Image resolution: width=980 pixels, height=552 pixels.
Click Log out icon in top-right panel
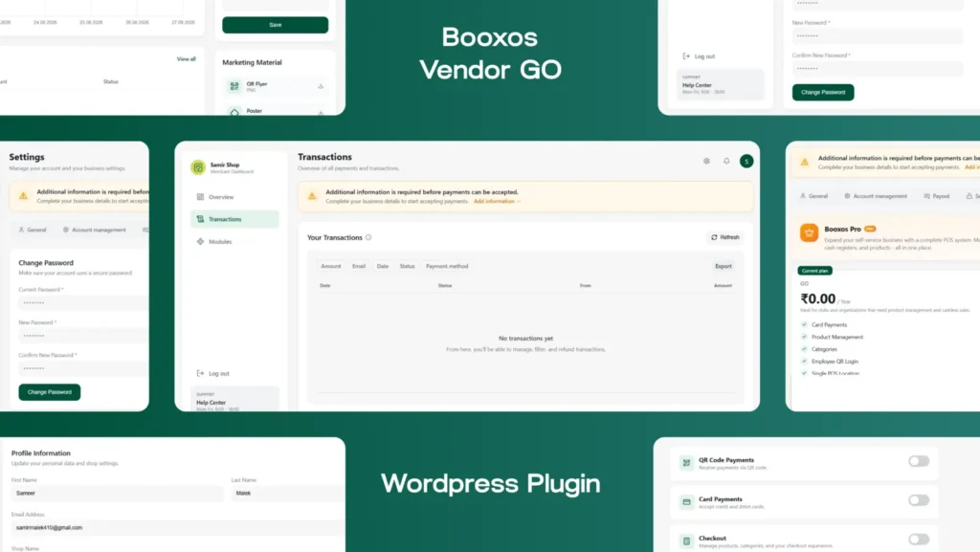tap(686, 56)
